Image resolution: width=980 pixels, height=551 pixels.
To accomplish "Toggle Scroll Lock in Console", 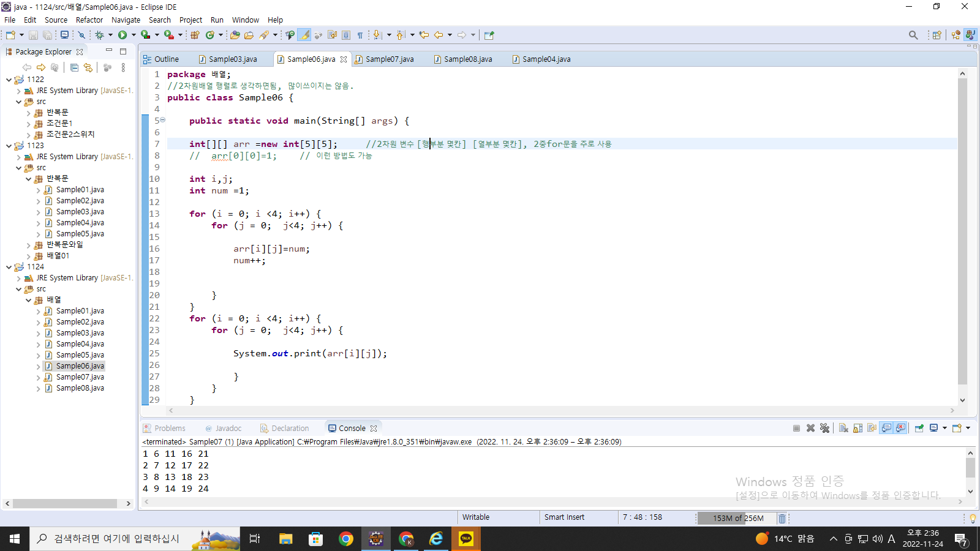I will click(x=858, y=428).
